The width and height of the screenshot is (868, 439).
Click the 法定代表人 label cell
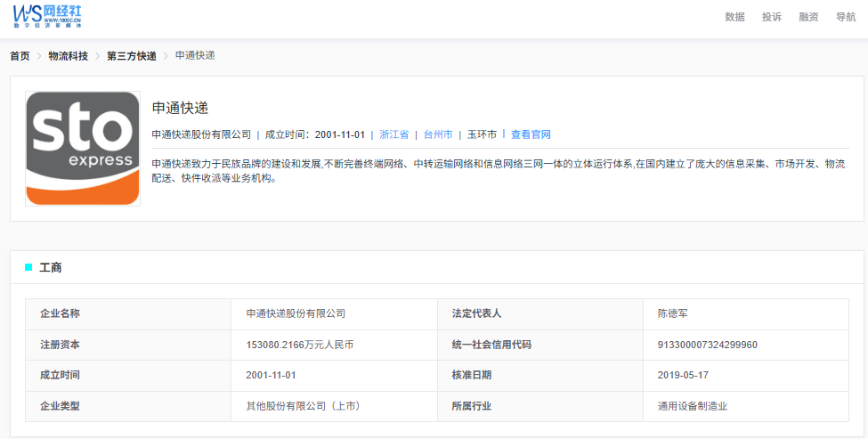coord(540,313)
